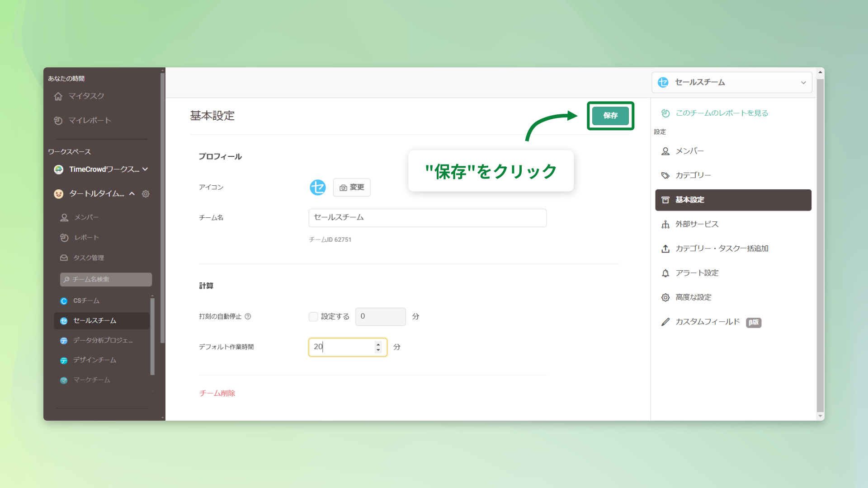Open マイタスク from the sidebar home icon

pos(58,96)
